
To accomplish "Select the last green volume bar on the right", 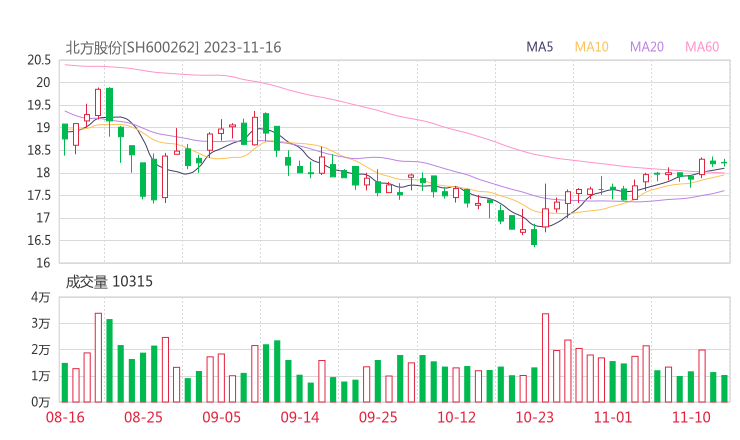I will 724,389.
